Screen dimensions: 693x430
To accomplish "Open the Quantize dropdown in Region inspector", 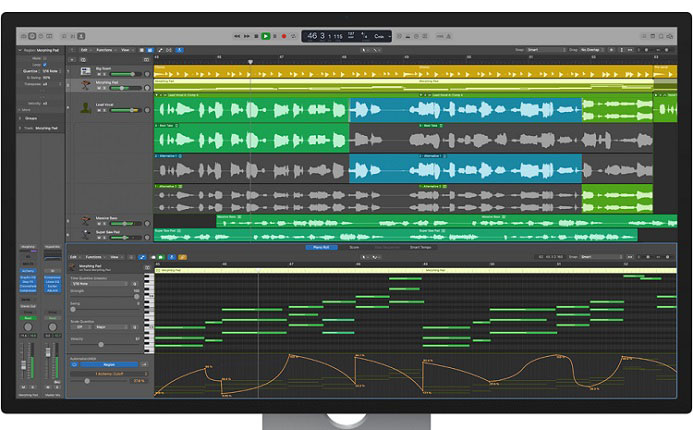I will (x=50, y=71).
